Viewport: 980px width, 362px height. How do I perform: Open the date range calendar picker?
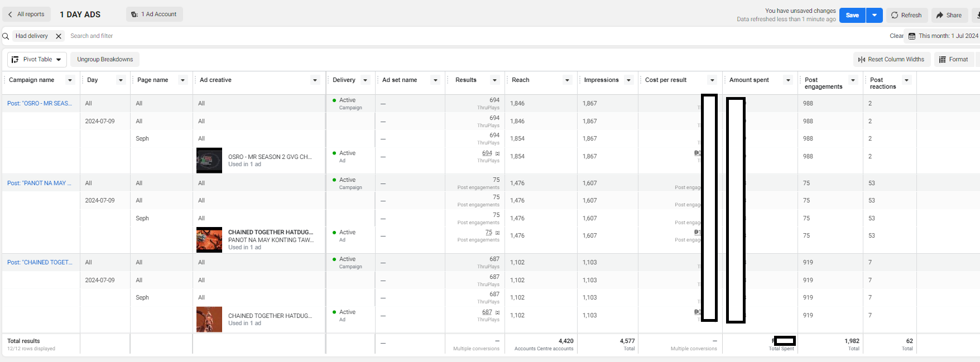pos(912,36)
